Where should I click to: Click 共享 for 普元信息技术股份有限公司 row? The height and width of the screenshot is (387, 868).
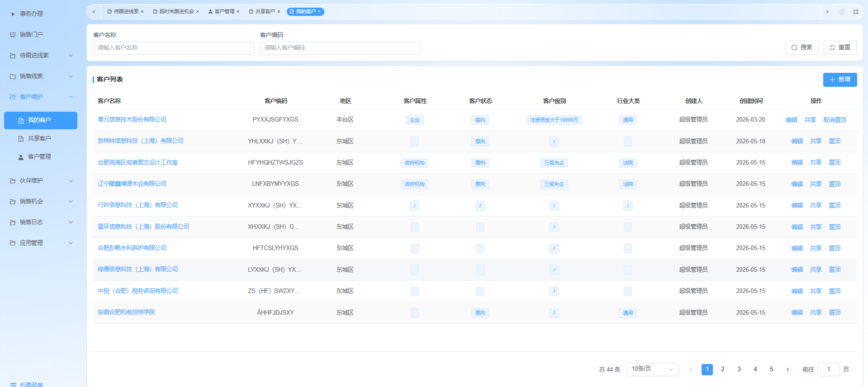(x=810, y=120)
